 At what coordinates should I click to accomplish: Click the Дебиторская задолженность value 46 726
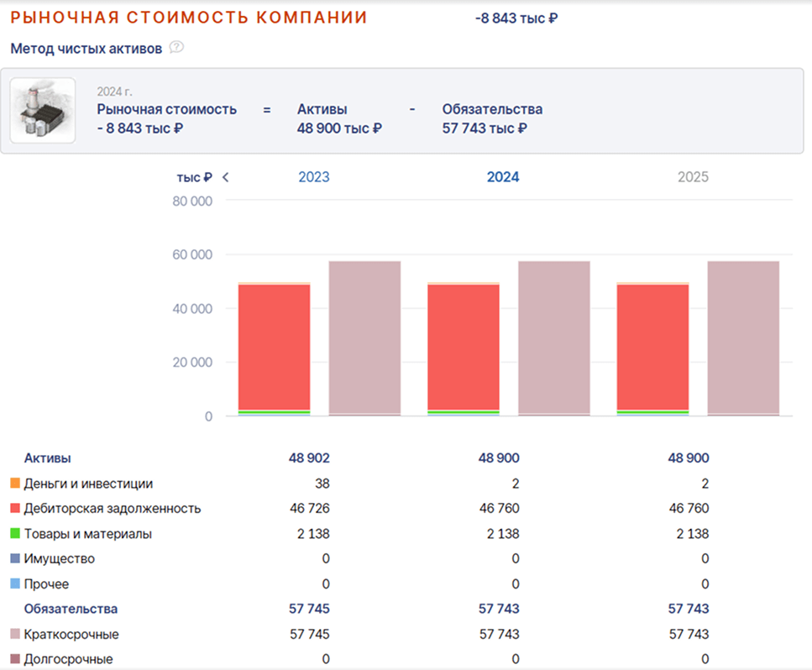[x=310, y=509]
